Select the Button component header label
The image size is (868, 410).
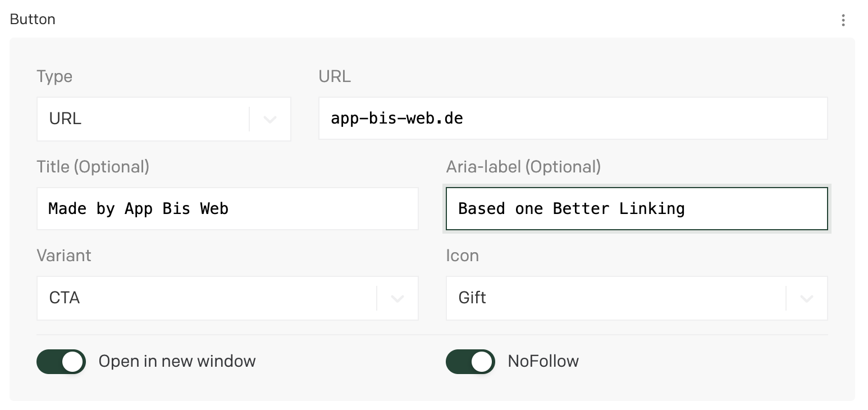[33, 19]
